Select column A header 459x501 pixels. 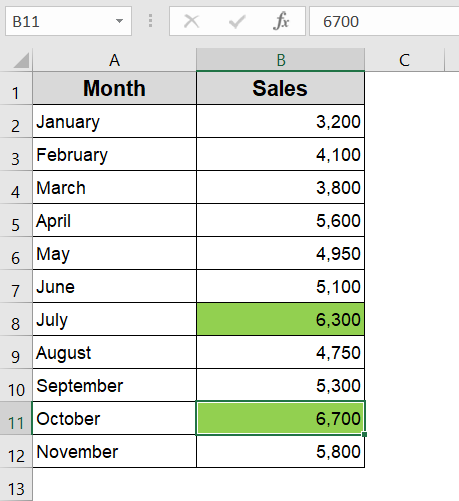(114, 60)
